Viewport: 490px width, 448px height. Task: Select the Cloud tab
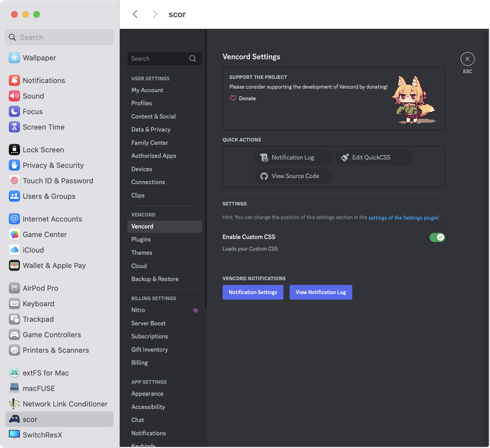tap(165, 266)
